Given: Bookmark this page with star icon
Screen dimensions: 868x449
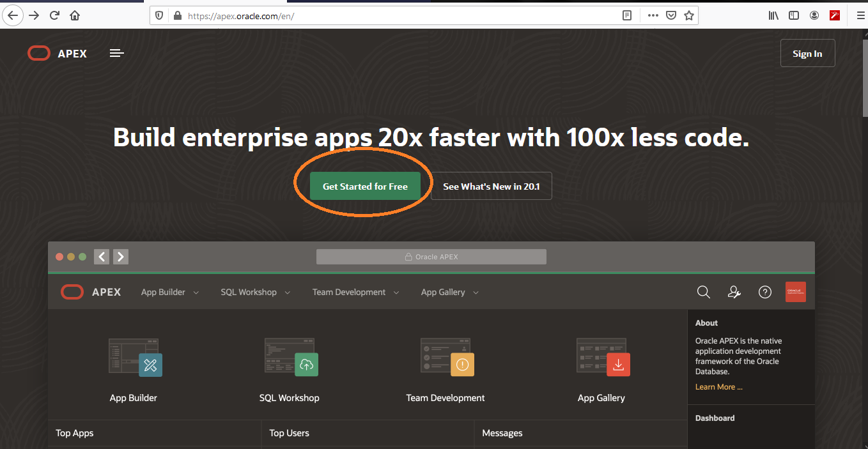Looking at the screenshot, I should point(688,15).
